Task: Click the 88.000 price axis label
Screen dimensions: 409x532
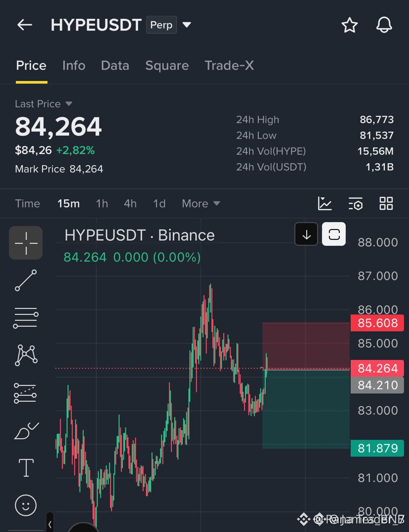Action: [377, 242]
